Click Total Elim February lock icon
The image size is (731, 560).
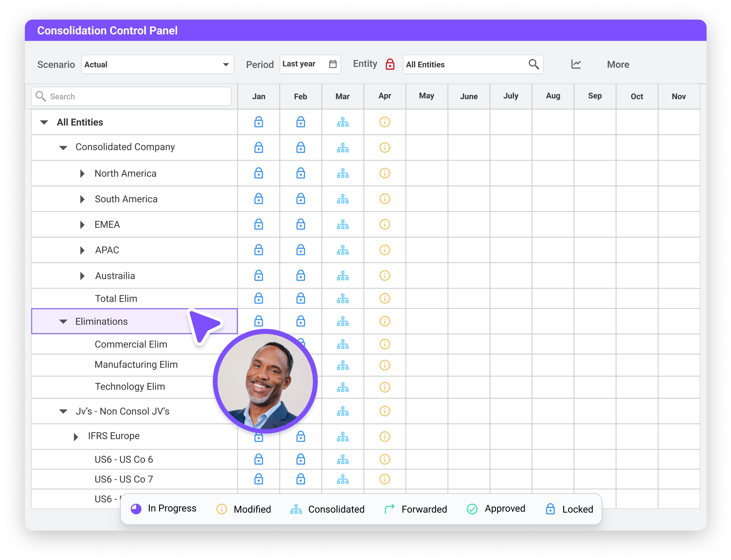tap(300, 298)
